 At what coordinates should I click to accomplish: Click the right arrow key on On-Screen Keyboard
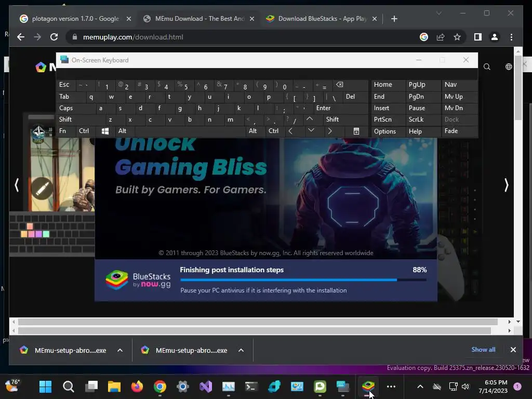pyautogui.click(x=330, y=131)
